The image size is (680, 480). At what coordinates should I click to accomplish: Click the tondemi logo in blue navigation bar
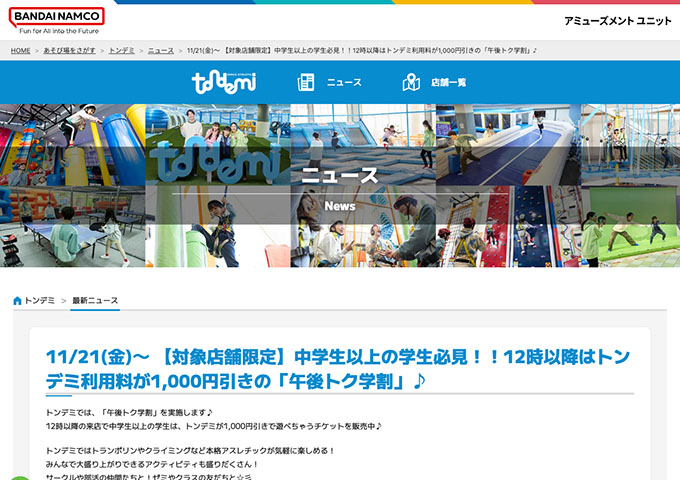(224, 82)
